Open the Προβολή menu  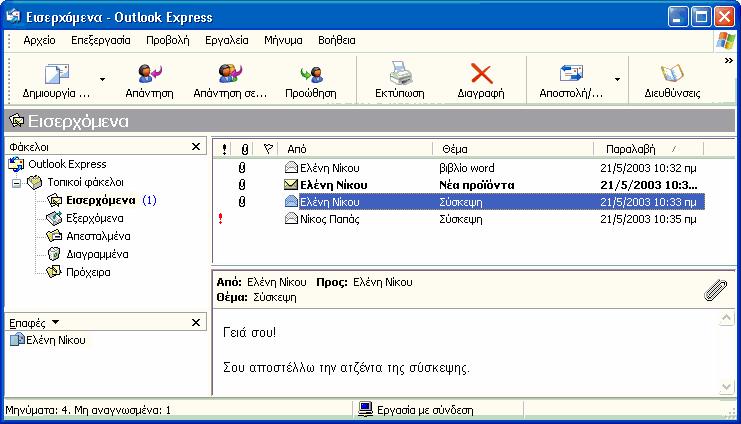point(168,41)
